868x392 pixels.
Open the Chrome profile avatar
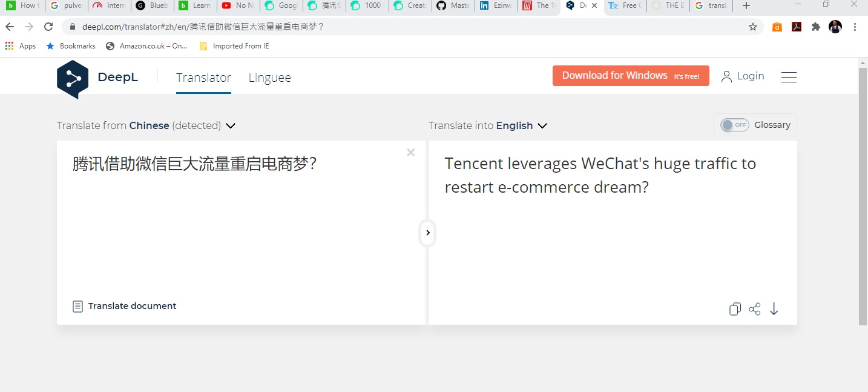tap(835, 27)
